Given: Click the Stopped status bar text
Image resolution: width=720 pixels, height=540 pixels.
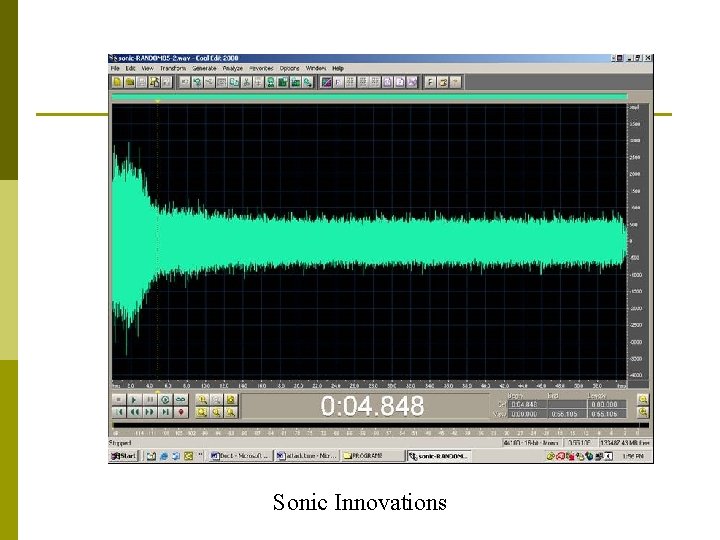Looking at the screenshot, I should pos(120,443).
